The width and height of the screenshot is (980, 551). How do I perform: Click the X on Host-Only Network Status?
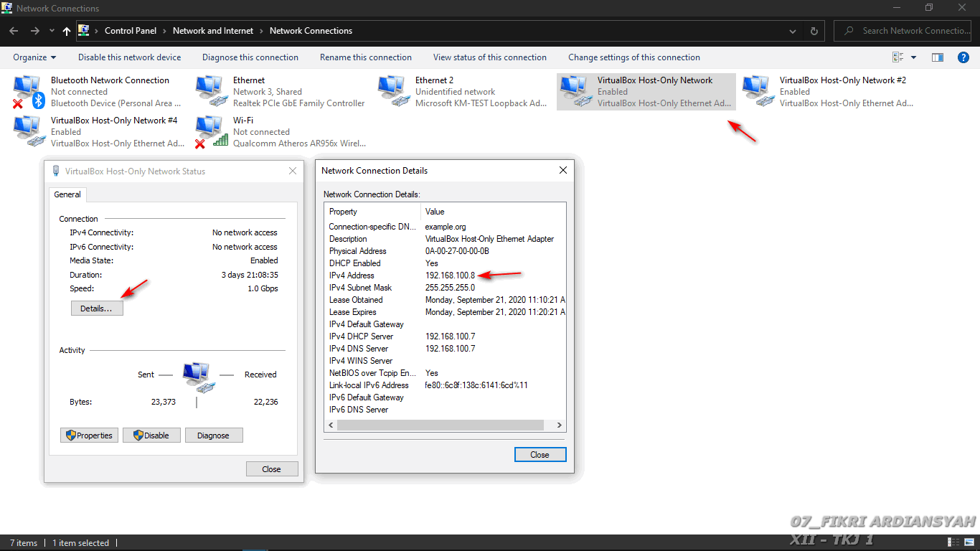tap(293, 171)
